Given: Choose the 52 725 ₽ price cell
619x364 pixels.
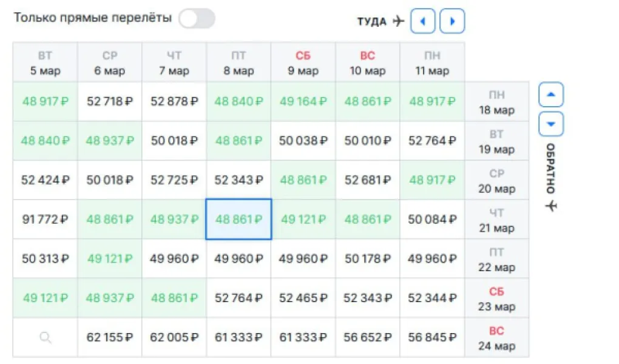Looking at the screenshot, I should (x=174, y=180).
